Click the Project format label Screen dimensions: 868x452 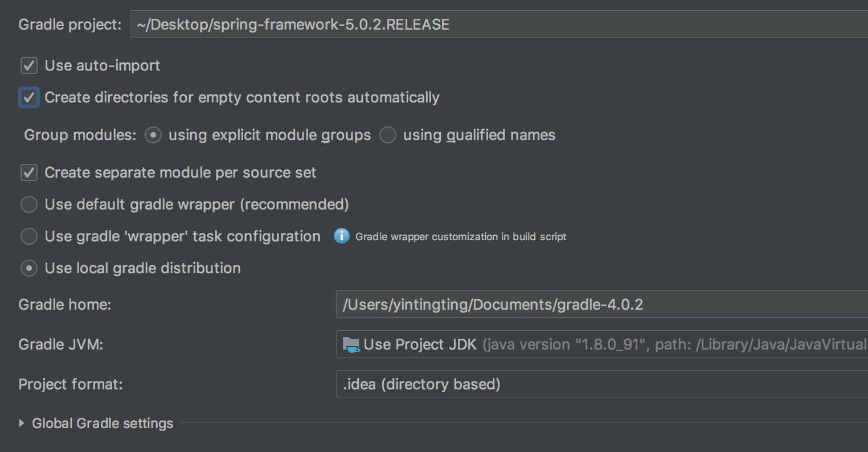(71, 384)
